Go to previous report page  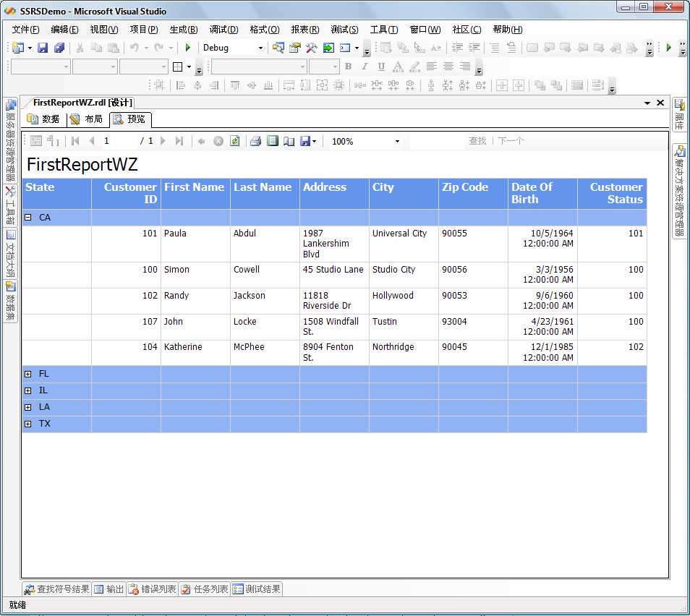(x=92, y=141)
